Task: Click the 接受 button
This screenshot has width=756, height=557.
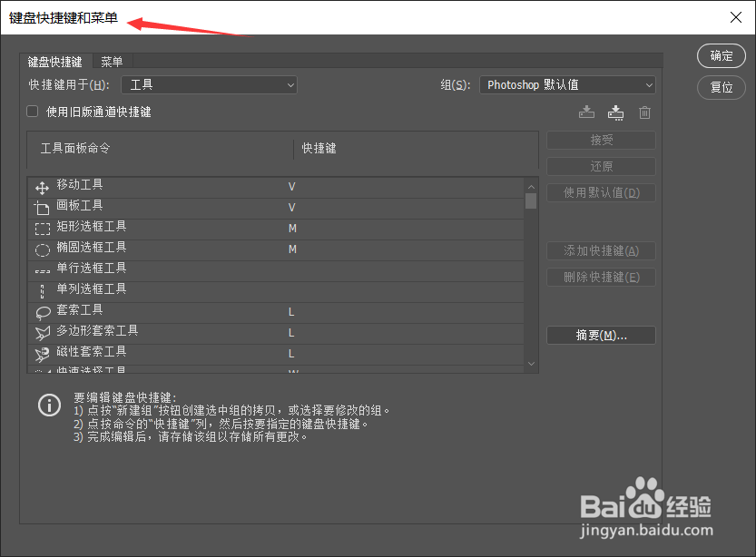Action: click(601, 141)
